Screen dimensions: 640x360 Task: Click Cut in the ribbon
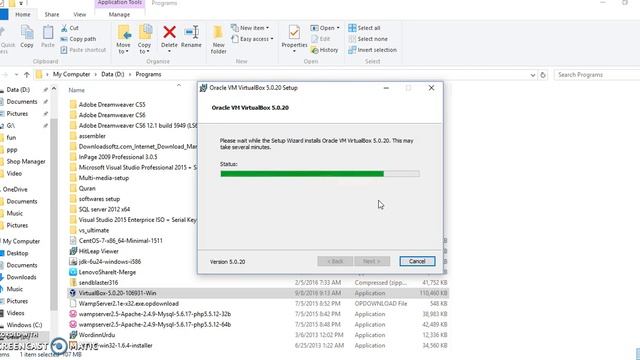69,28
